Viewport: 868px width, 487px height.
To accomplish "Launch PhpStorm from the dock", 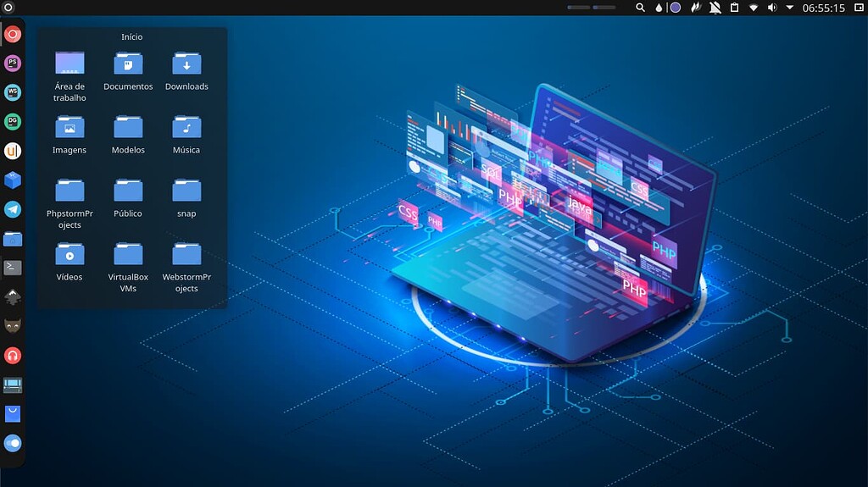I will 13,63.
